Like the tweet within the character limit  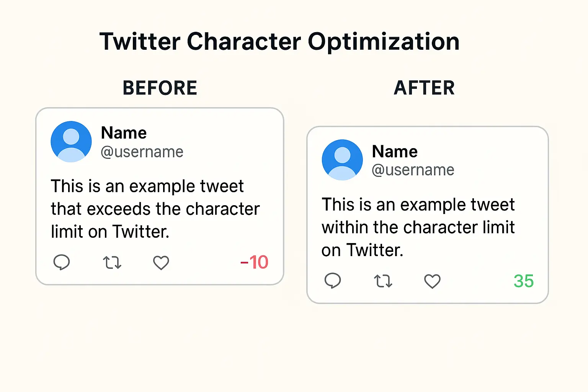432,281
